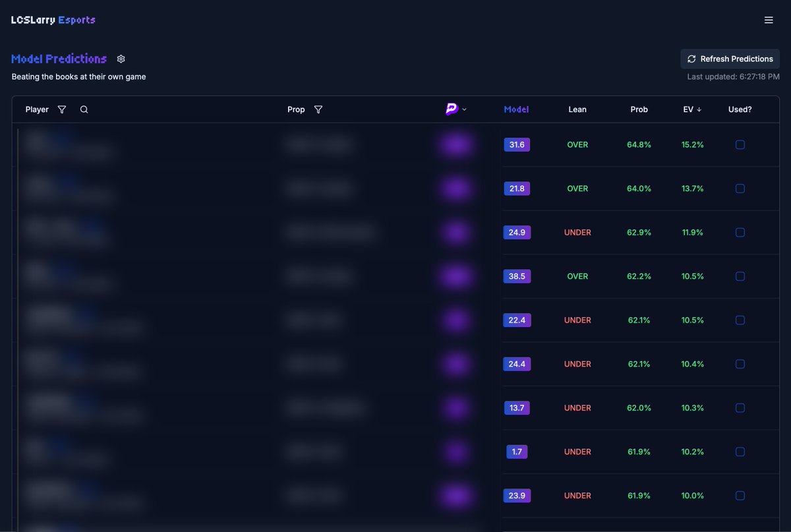
Task: Click Model Predictions page title
Action: pos(59,59)
